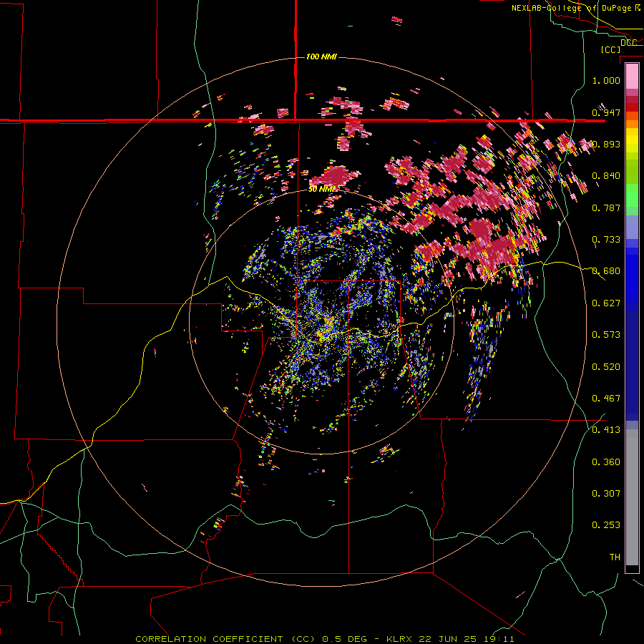The height and width of the screenshot is (644, 644).
Task: Click the 100 NMI range ring label
Action: (x=321, y=57)
